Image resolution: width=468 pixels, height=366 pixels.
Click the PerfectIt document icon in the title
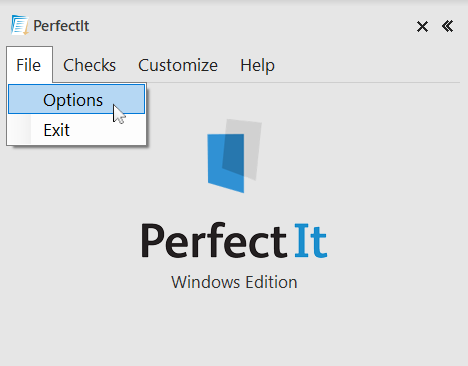tap(19, 25)
